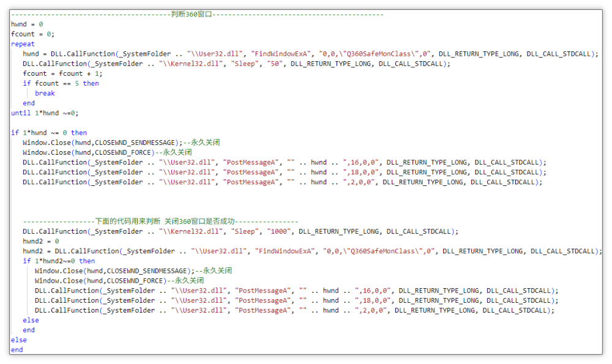Click the 'break' keyword
612x364 pixels.
(x=45, y=93)
